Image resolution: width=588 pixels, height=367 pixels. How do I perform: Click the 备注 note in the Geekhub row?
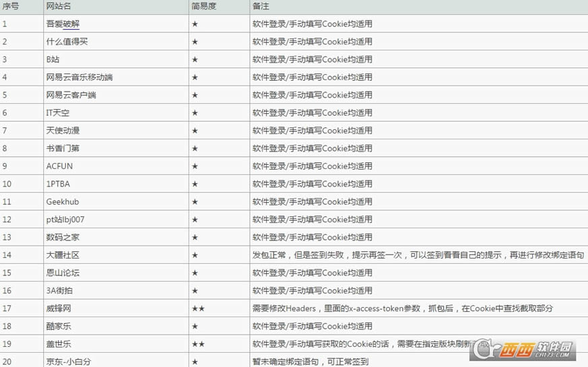click(x=313, y=201)
